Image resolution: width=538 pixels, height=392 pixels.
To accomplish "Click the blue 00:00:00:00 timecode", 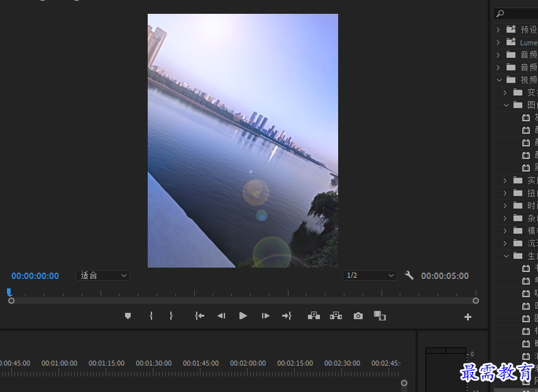I will [x=35, y=276].
